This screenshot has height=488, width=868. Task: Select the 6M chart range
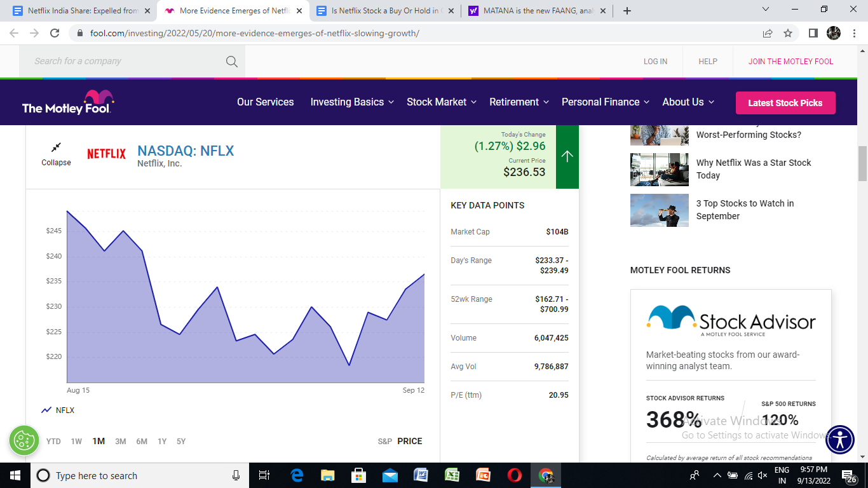pos(142,442)
